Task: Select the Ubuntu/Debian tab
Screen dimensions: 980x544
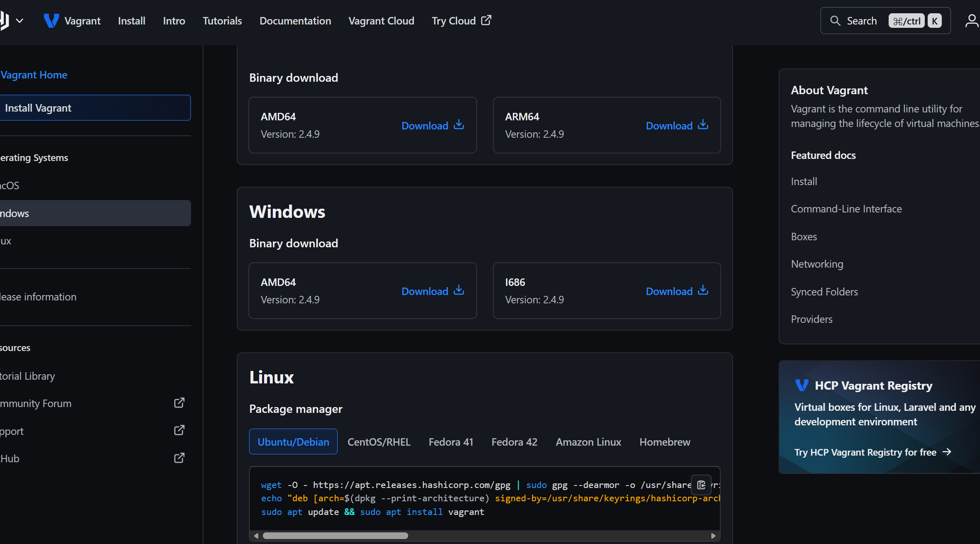Action: click(x=293, y=442)
